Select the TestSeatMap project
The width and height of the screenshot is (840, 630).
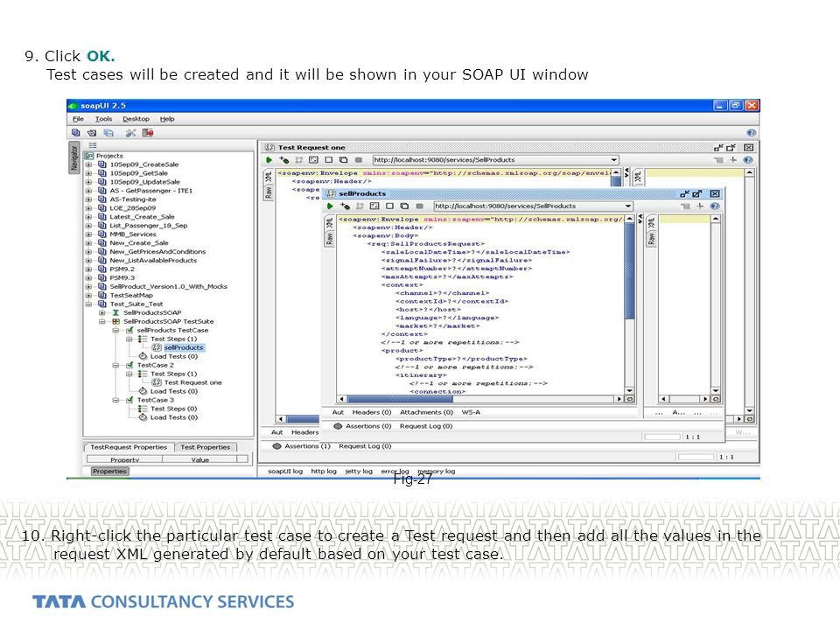coord(131,296)
